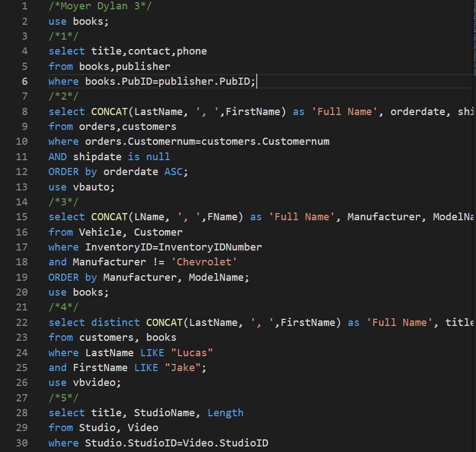Click the "Lucas" string on line 24
476x452 pixels.
192,353
